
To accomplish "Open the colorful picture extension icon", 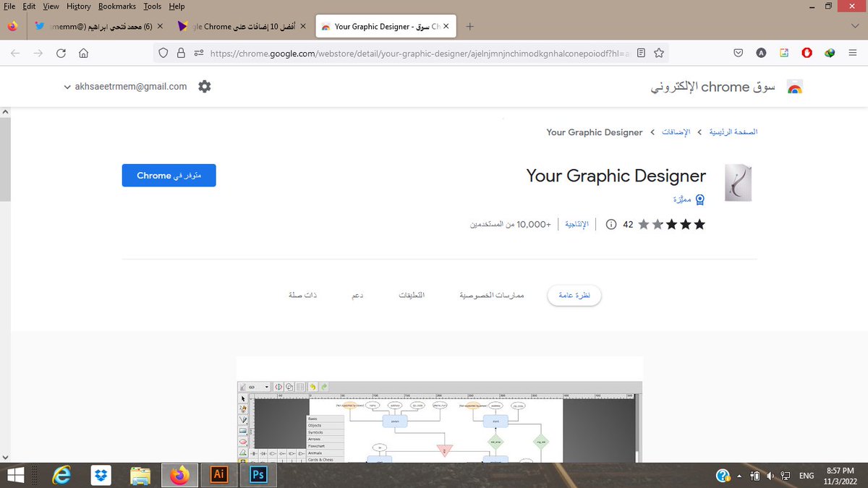I will 784,53.
